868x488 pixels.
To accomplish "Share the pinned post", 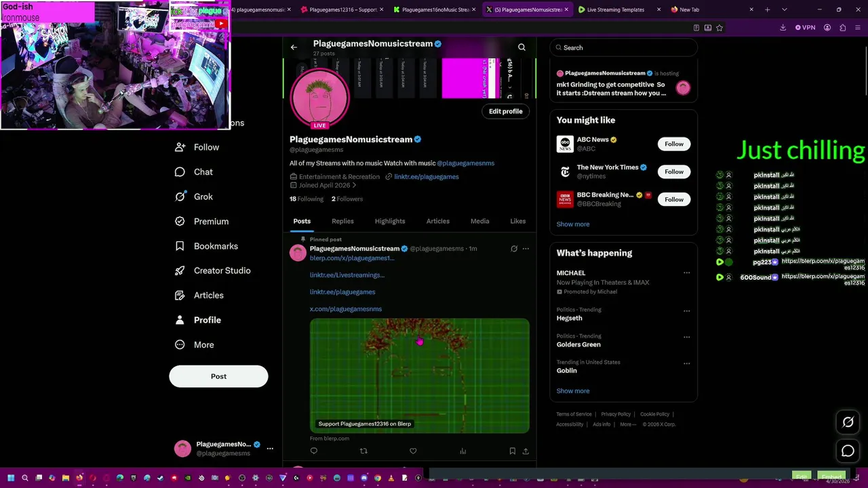I will coord(526,451).
